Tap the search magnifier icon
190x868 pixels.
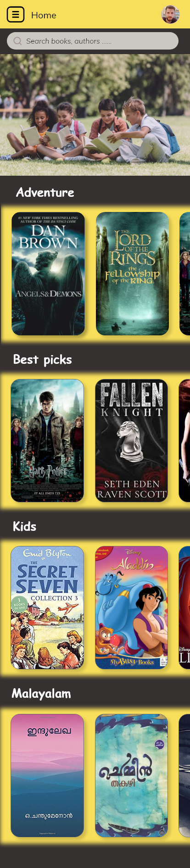pyautogui.click(x=17, y=41)
